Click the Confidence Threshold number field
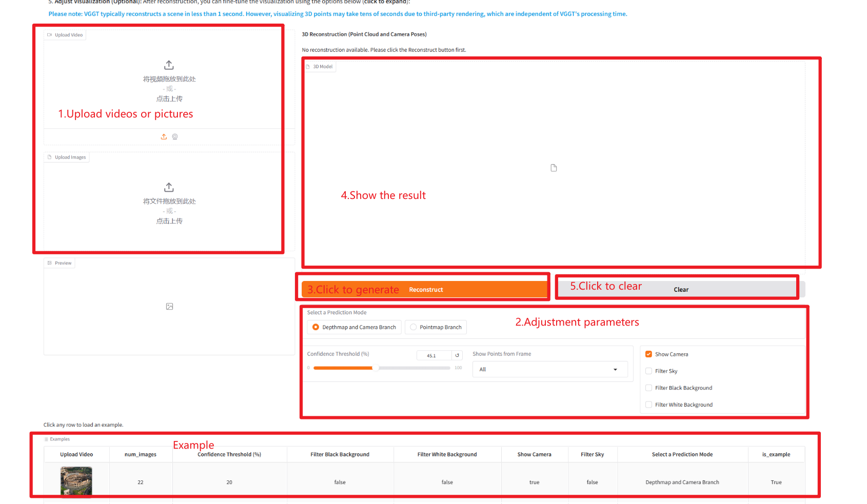The height and width of the screenshot is (504, 867). coord(433,355)
